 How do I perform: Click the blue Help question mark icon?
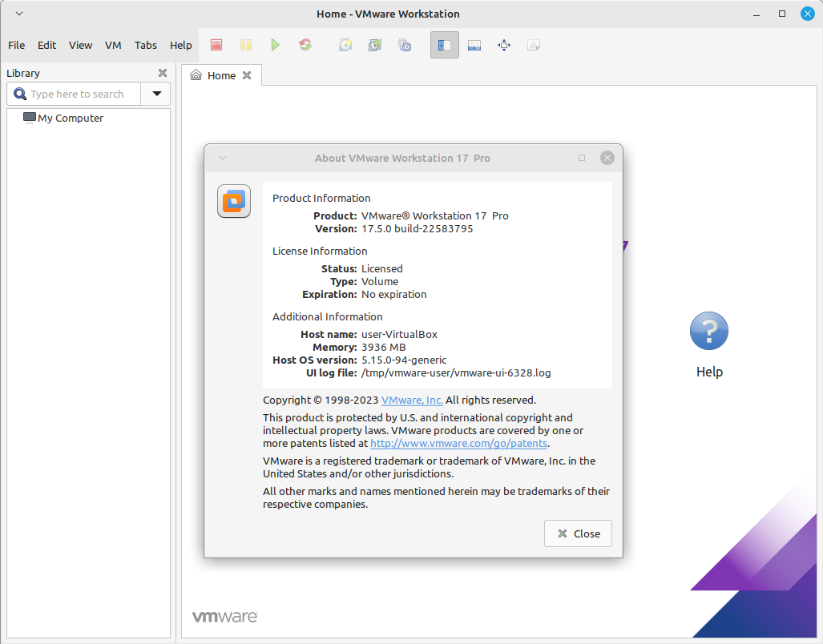709,331
